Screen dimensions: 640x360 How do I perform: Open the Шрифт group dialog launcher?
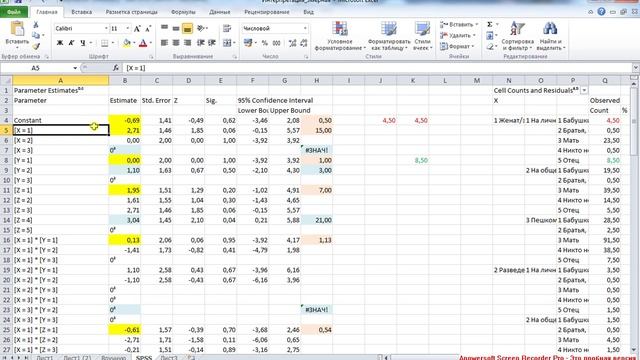pos(151,57)
